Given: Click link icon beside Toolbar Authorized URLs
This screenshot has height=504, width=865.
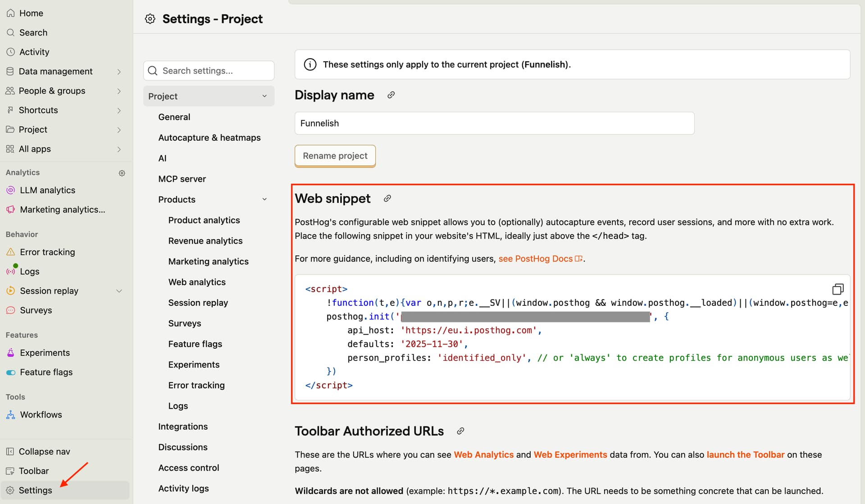Looking at the screenshot, I should point(460,431).
